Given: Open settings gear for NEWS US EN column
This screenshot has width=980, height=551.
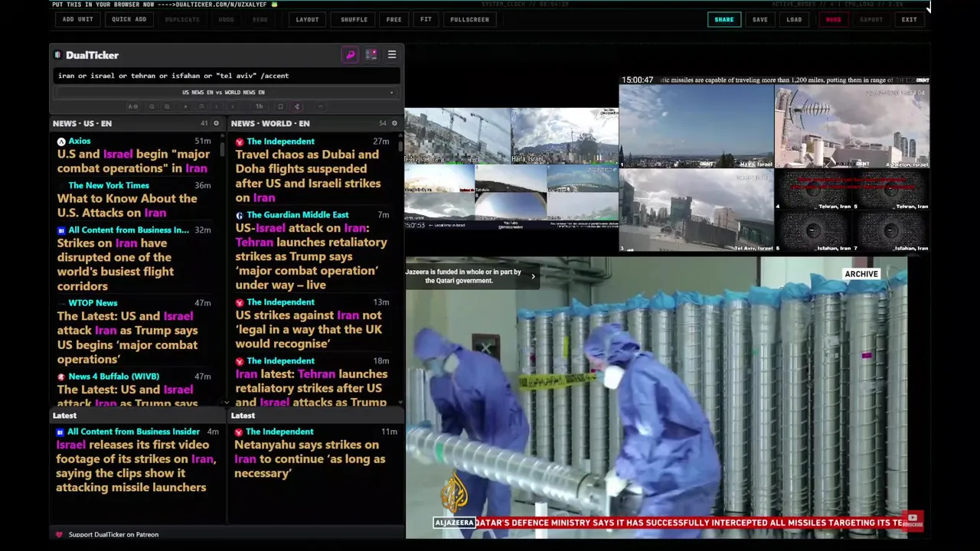Looking at the screenshot, I should (216, 123).
